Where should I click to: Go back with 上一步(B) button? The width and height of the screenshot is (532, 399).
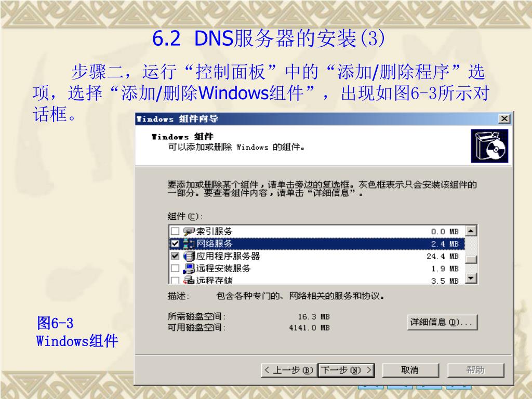pos(289,370)
